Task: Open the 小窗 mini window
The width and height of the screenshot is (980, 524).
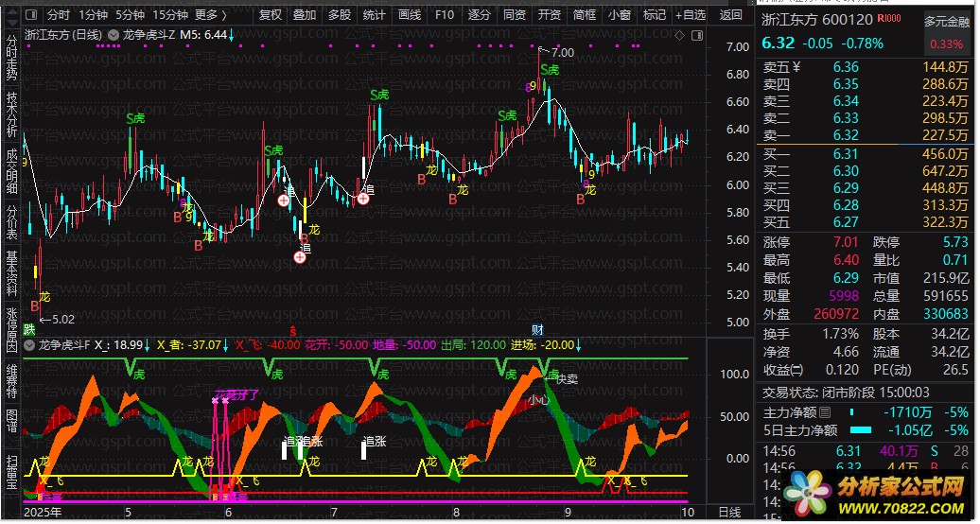Action: click(x=620, y=14)
